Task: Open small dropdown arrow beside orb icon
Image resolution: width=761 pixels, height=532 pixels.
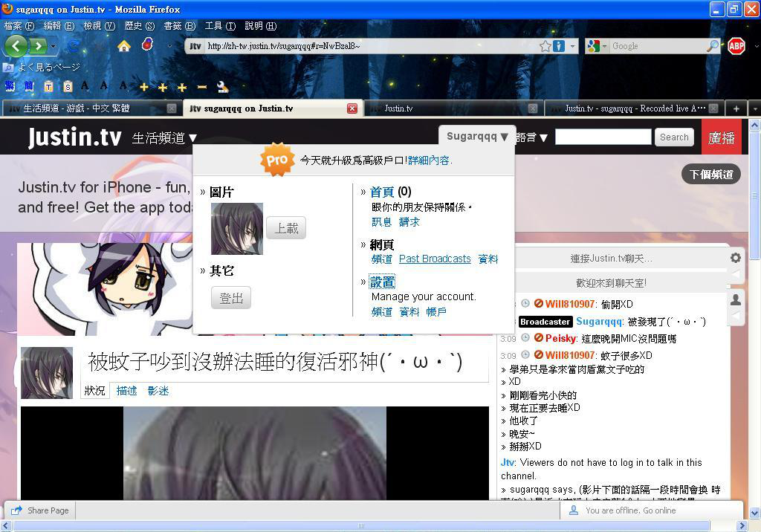Action: tap(169, 46)
